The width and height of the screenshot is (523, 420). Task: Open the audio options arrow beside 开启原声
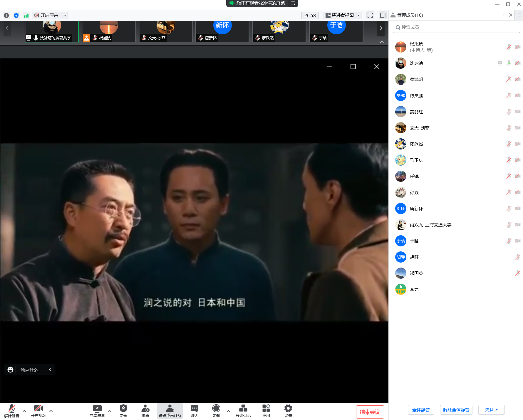[65, 15]
